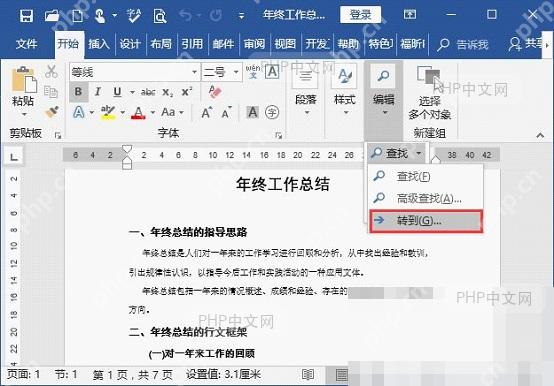Click the 共享 share button

tap(525, 44)
